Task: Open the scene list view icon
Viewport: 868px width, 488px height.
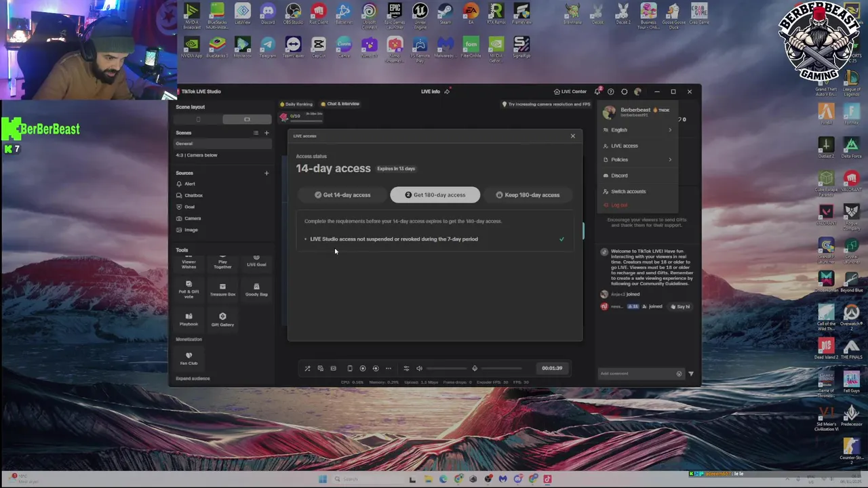Action: [256, 133]
